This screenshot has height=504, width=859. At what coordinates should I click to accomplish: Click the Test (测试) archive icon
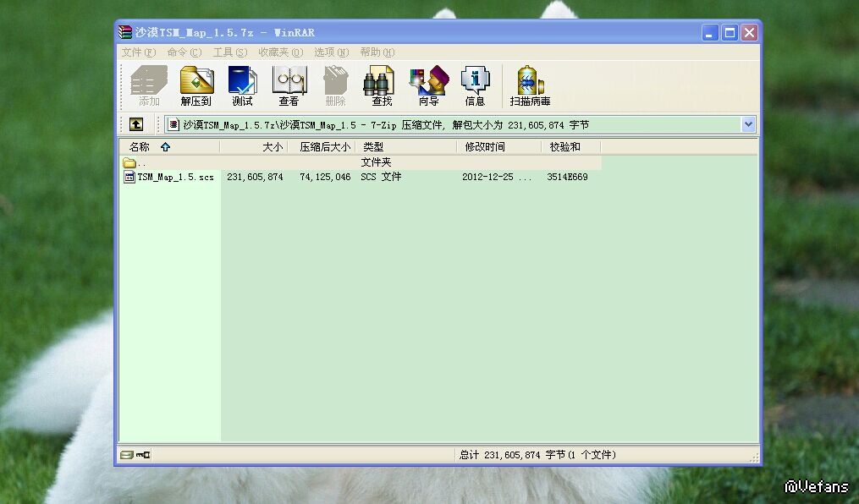coord(242,86)
